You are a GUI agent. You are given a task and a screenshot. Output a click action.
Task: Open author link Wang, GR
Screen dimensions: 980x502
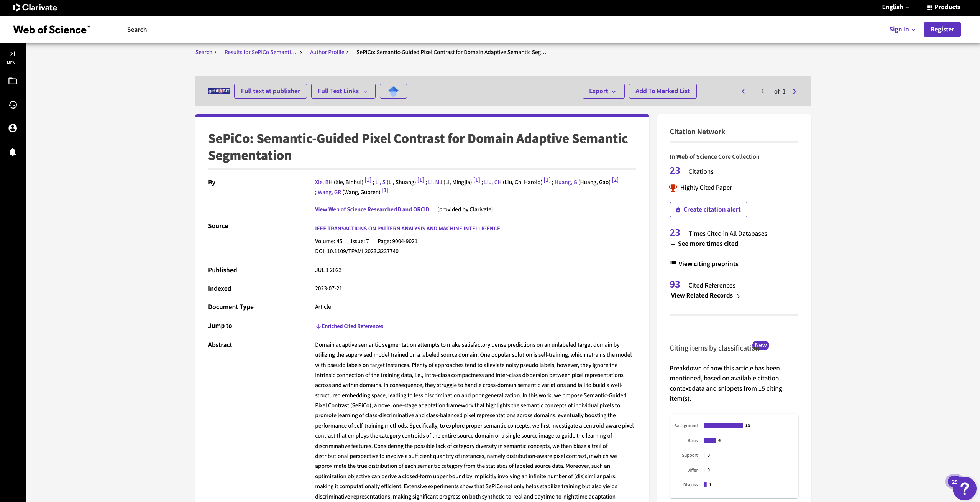pyautogui.click(x=329, y=192)
